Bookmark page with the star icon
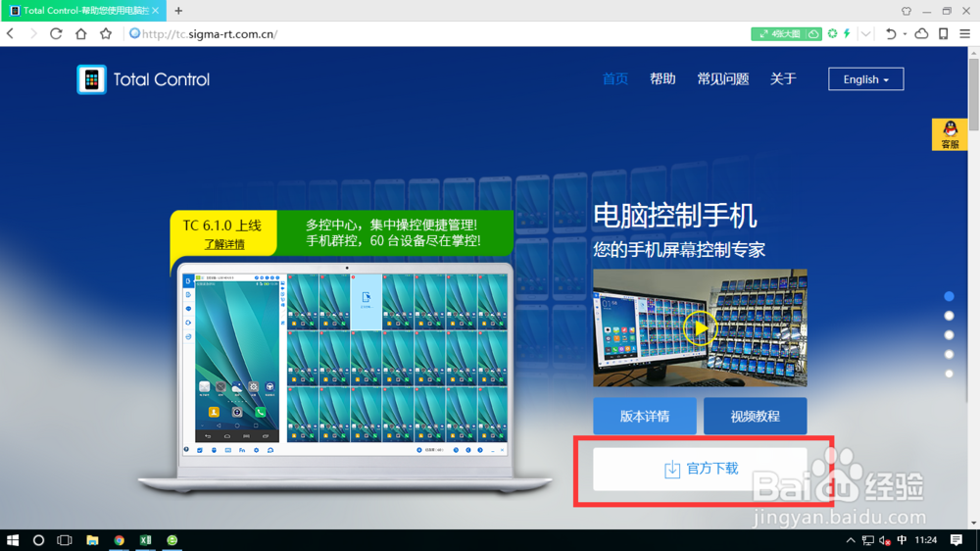The image size is (980, 551). tap(106, 33)
